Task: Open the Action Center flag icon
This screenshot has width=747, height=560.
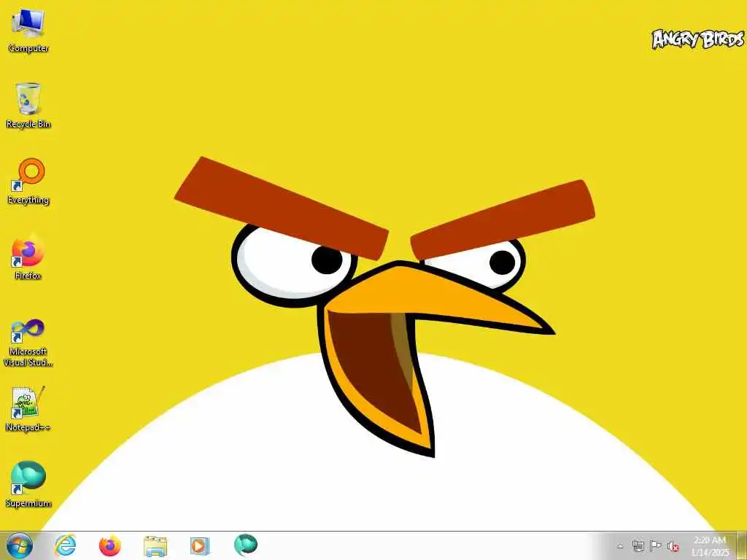Action: (656, 546)
